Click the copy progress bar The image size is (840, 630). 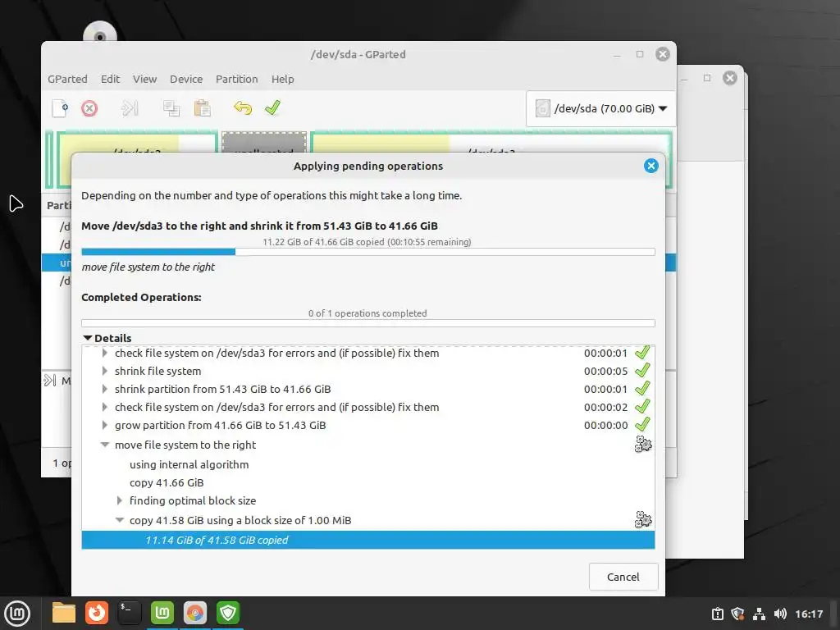pyautogui.click(x=368, y=252)
